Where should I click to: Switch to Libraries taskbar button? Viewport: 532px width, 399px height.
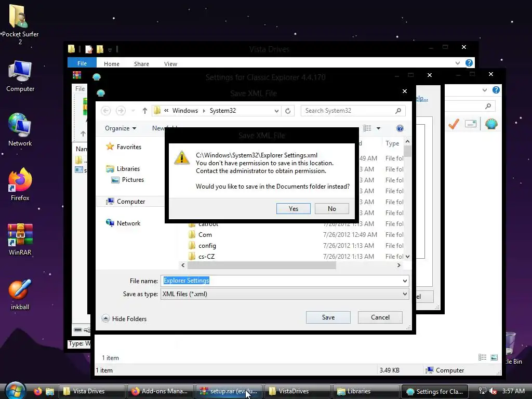(x=366, y=391)
